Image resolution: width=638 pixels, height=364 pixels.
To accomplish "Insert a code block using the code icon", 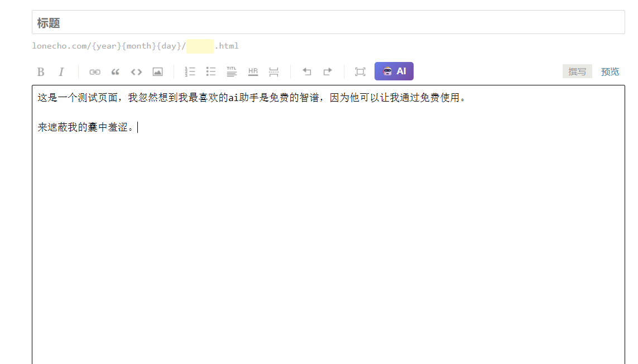I will point(136,71).
